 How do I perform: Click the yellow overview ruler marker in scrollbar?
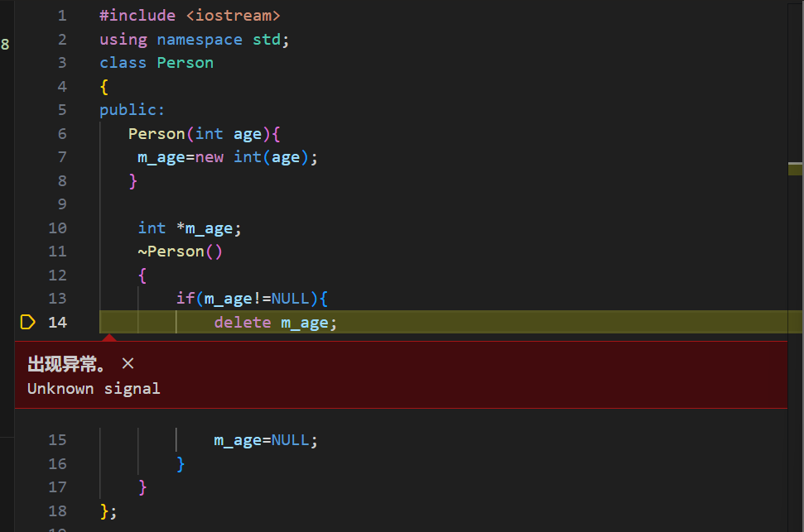click(x=795, y=169)
